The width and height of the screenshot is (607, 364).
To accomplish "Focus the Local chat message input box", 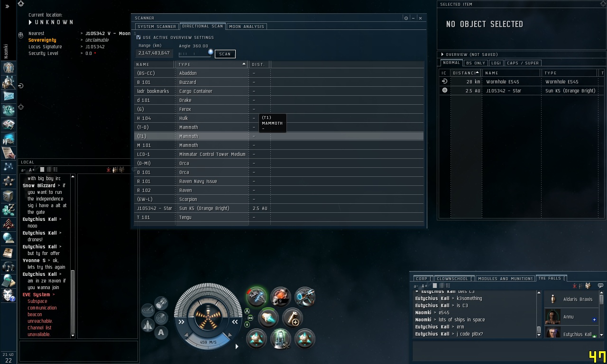I will click(x=79, y=351).
